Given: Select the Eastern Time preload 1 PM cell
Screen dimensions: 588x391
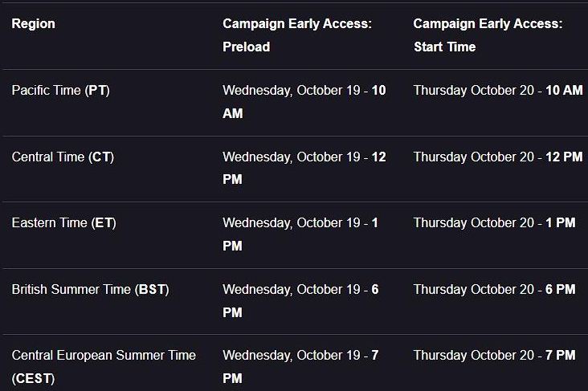Looking at the screenshot, I should click(300, 234).
